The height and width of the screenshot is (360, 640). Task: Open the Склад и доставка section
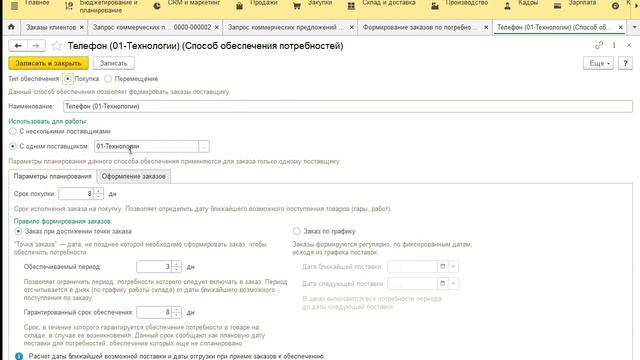click(382, 4)
